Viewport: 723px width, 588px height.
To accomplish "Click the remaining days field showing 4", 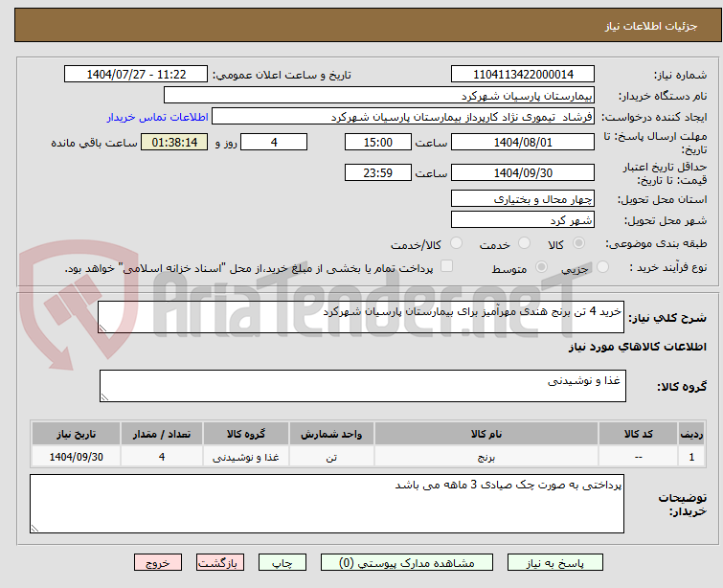I will point(274,142).
